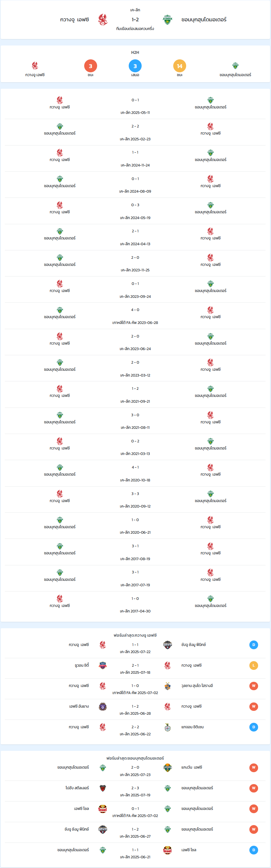This screenshot has height=868, width=271.
Task: Click the Gwangju FC crest in the header
Action: tap(103, 20)
